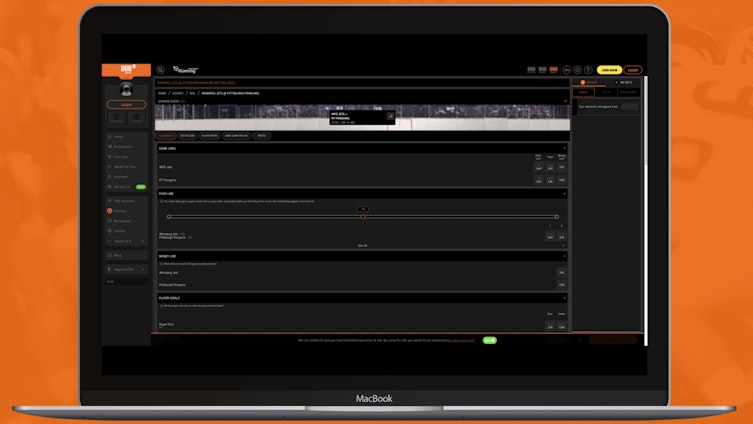Switch to the Bet Builder tab
This screenshot has width=753, height=424.
(187, 136)
